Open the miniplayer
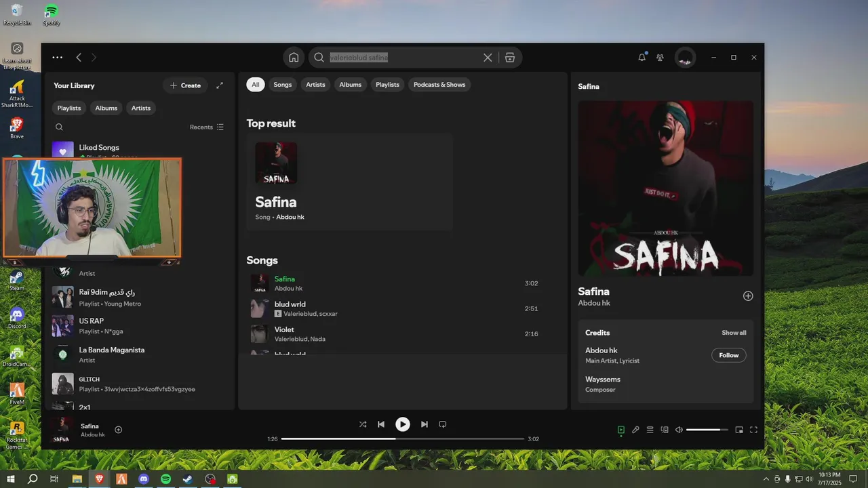Image resolution: width=868 pixels, height=488 pixels. click(739, 430)
